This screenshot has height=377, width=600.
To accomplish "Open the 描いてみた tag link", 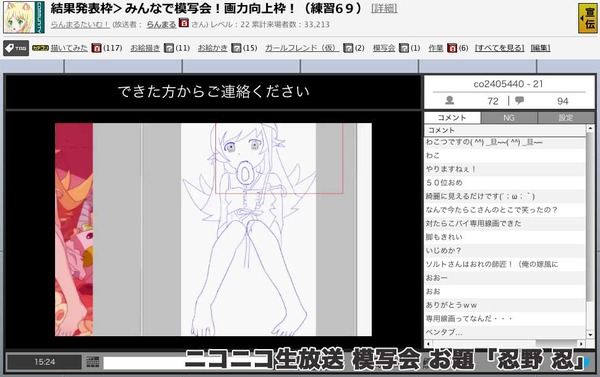I will 69,48.
